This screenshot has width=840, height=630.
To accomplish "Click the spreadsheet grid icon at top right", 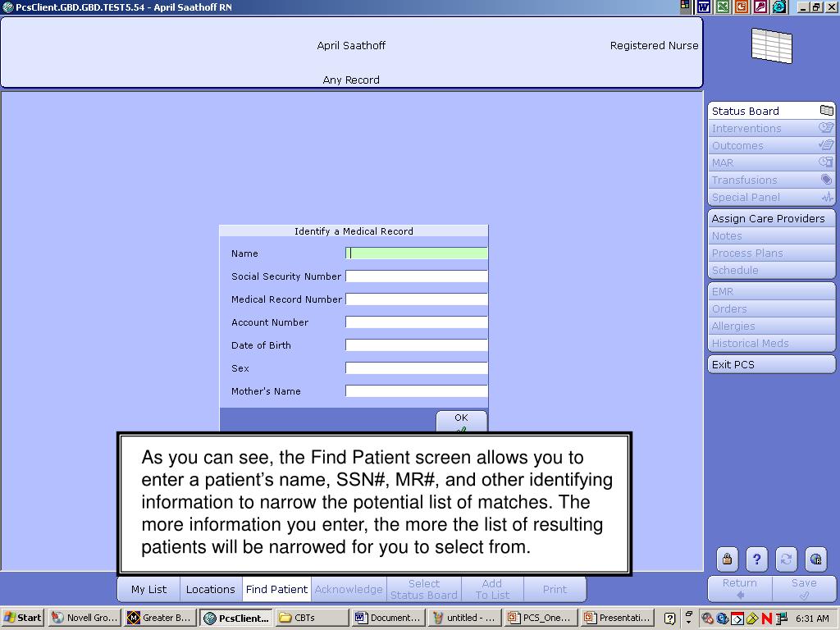I will click(771, 46).
